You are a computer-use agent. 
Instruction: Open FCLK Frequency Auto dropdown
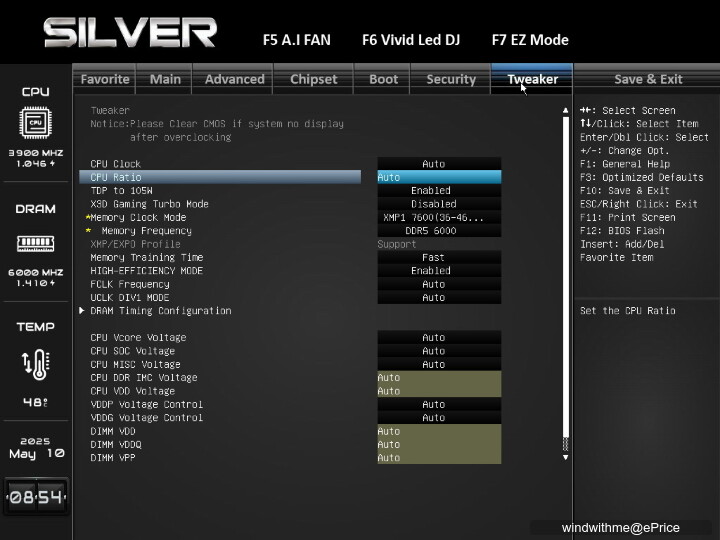click(439, 284)
